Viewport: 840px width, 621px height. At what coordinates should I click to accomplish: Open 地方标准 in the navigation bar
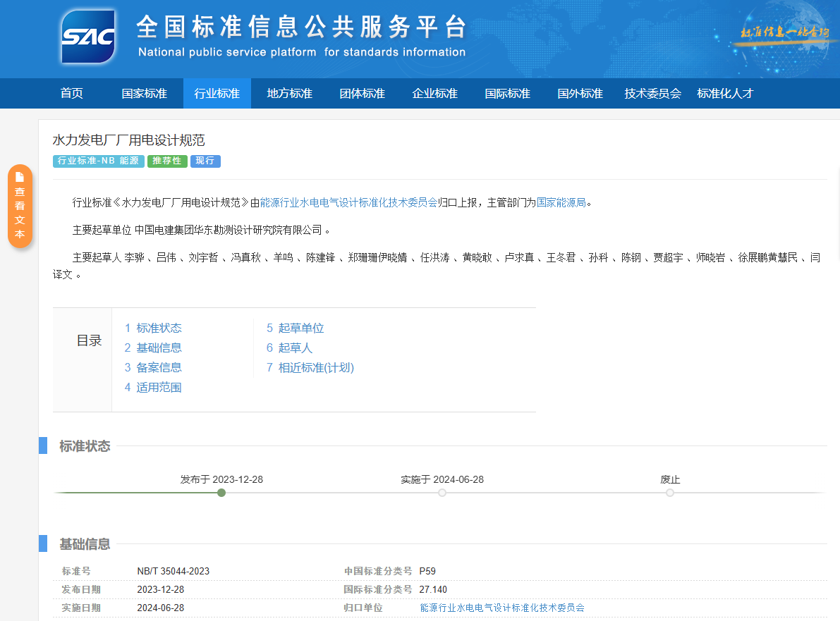[x=289, y=93]
